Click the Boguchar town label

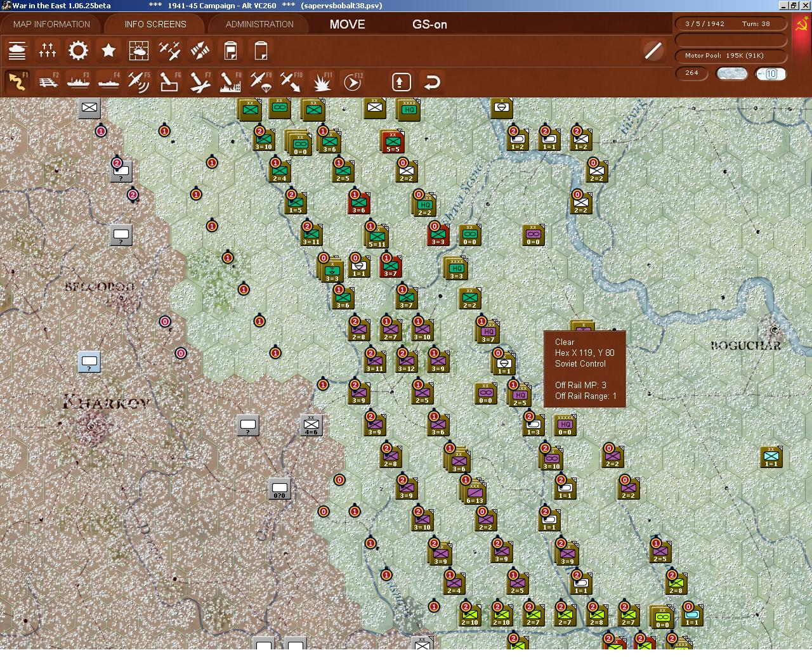click(x=745, y=346)
